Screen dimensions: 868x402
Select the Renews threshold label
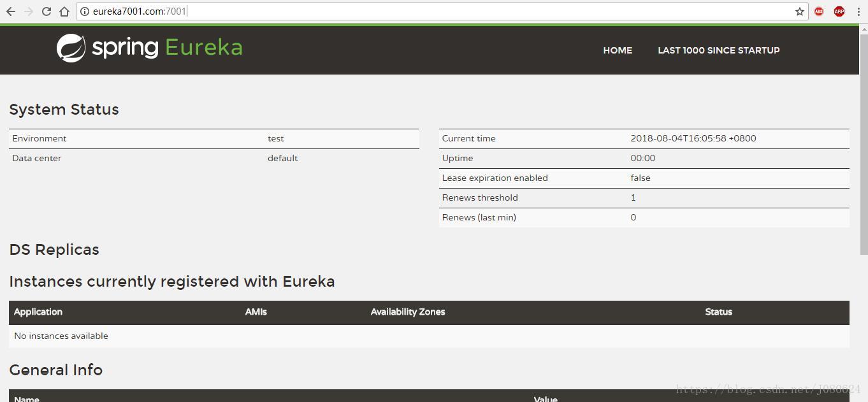pos(480,197)
